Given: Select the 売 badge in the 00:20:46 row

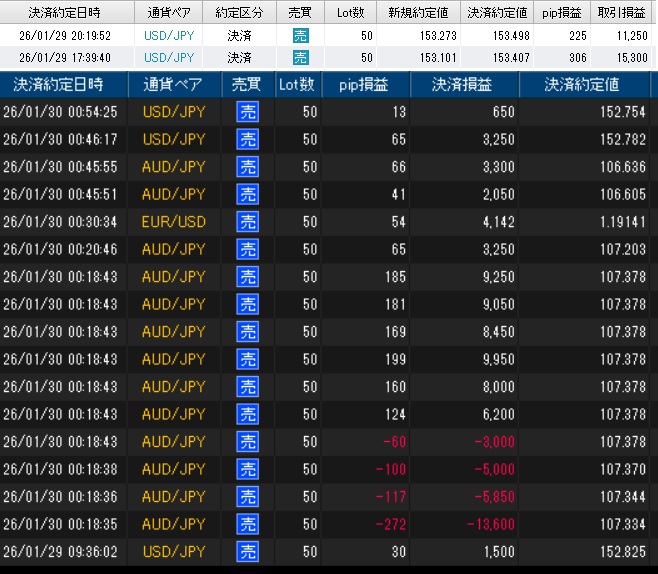Looking at the screenshot, I should 247,249.
